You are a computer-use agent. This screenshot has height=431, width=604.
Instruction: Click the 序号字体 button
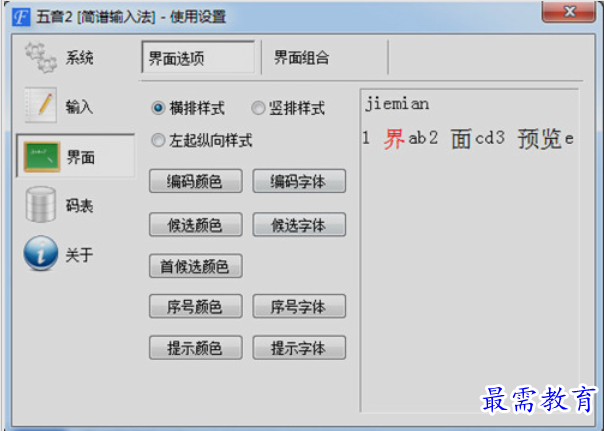click(x=299, y=307)
